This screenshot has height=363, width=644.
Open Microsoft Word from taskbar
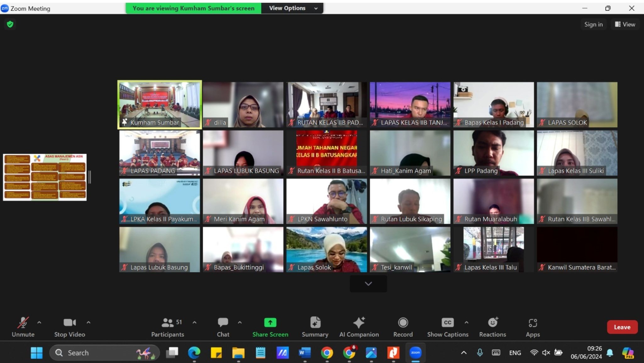click(305, 353)
